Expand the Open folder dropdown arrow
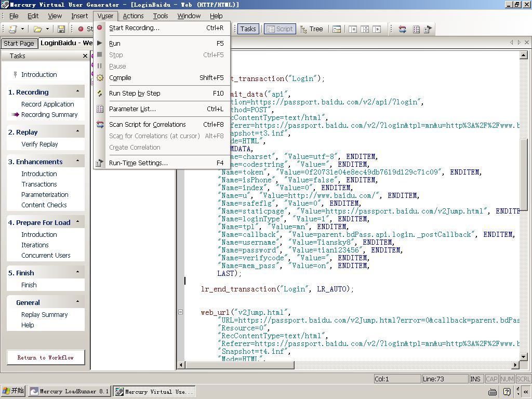Image resolution: width=532 pixels, height=399 pixels. 47,29
